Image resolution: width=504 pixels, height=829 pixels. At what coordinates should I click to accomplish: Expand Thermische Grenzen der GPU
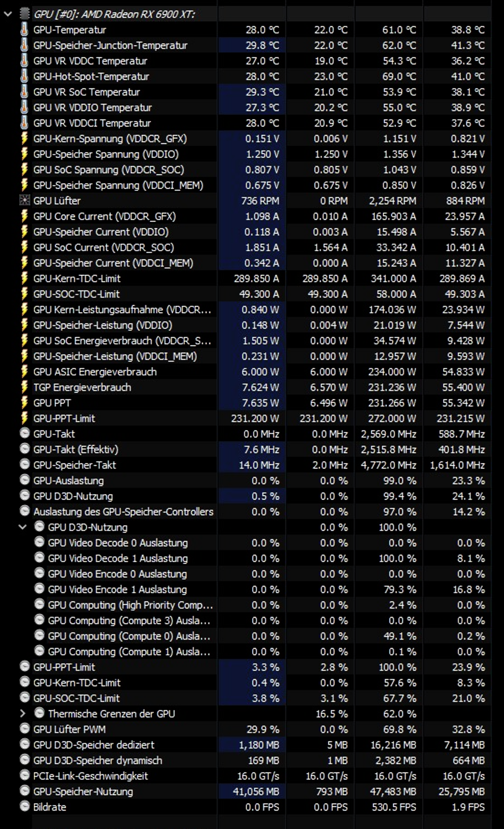[x=22, y=714]
